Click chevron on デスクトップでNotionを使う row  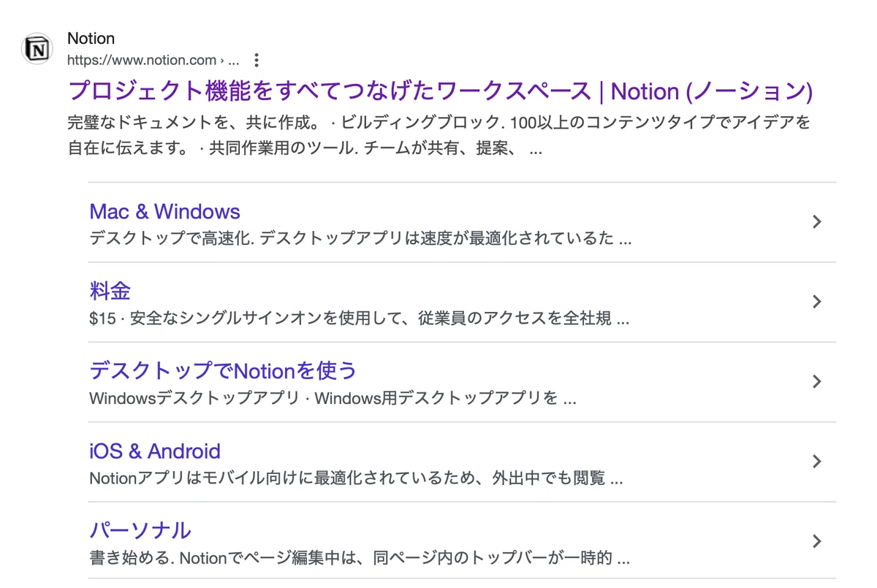point(818,381)
